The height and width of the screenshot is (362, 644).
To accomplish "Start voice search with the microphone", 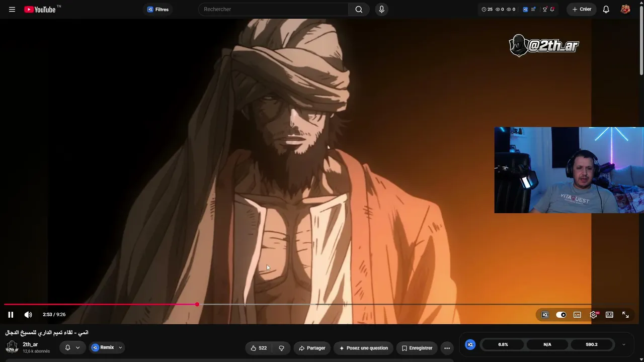I will point(381,10).
